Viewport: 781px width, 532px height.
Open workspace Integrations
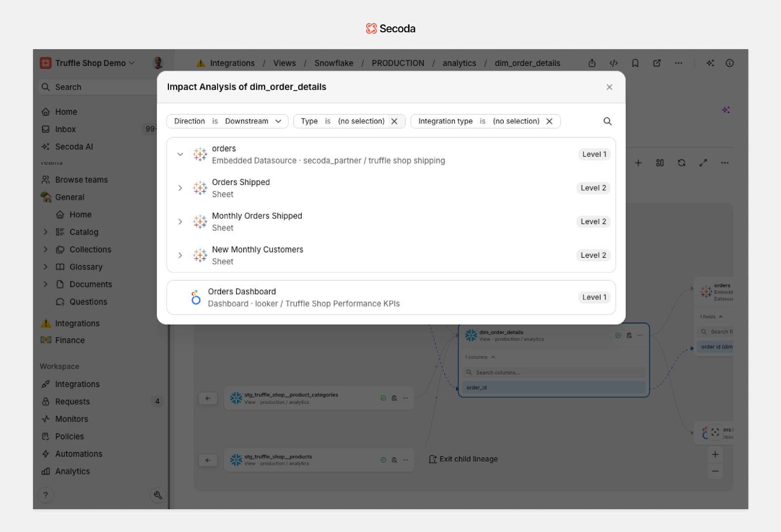pyautogui.click(x=77, y=384)
